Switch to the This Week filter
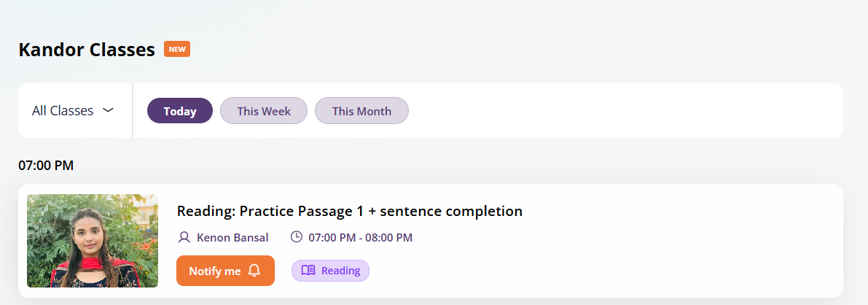The width and height of the screenshot is (868, 305). (264, 111)
